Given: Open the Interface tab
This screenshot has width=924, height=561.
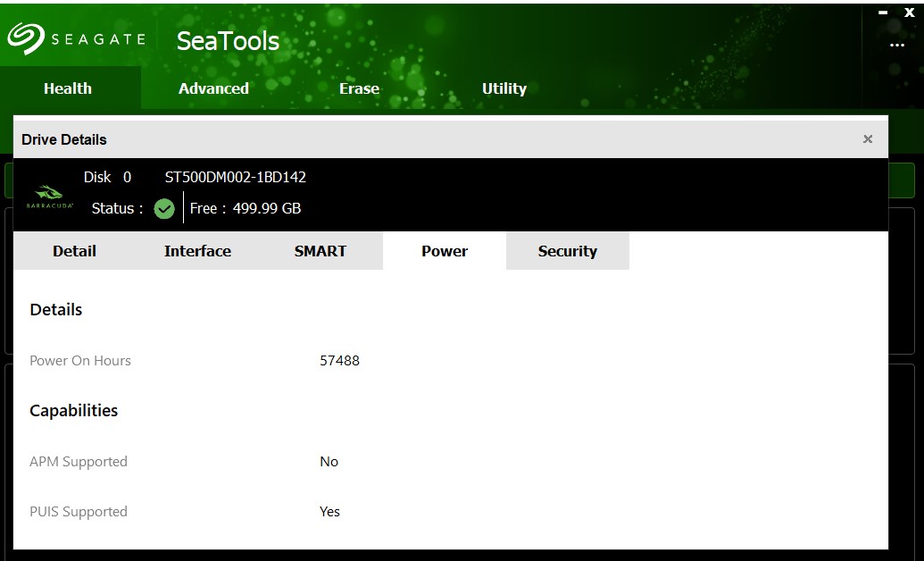Looking at the screenshot, I should 197,251.
